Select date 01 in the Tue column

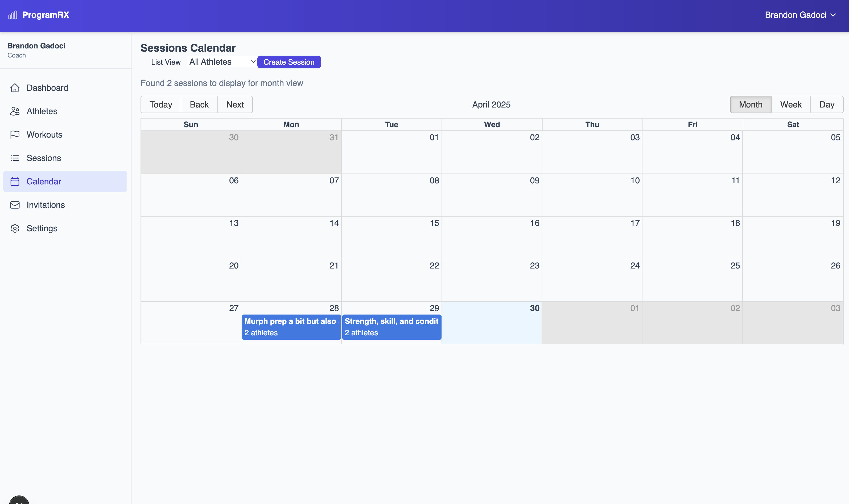434,138
